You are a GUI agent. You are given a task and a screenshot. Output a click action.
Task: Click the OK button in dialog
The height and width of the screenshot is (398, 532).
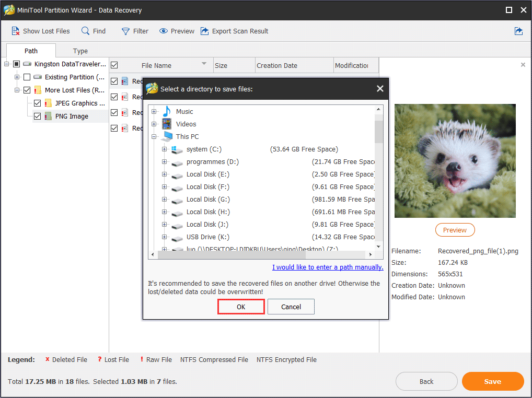coord(241,307)
